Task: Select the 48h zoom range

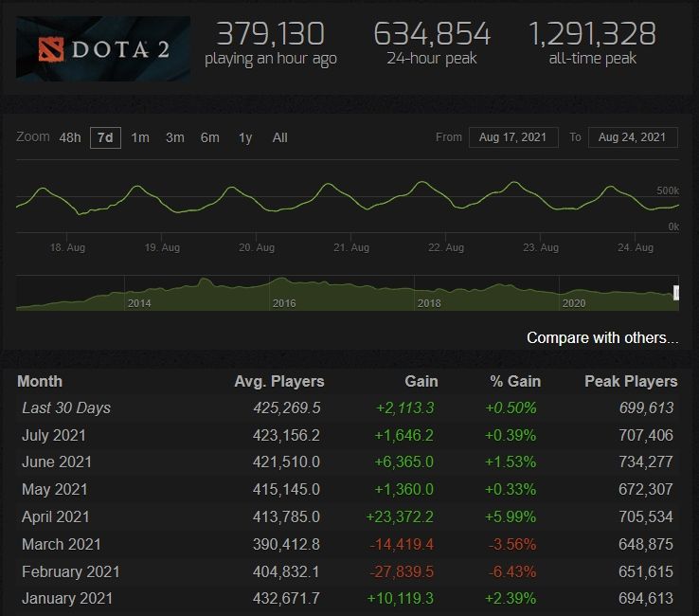Action: 70,137
